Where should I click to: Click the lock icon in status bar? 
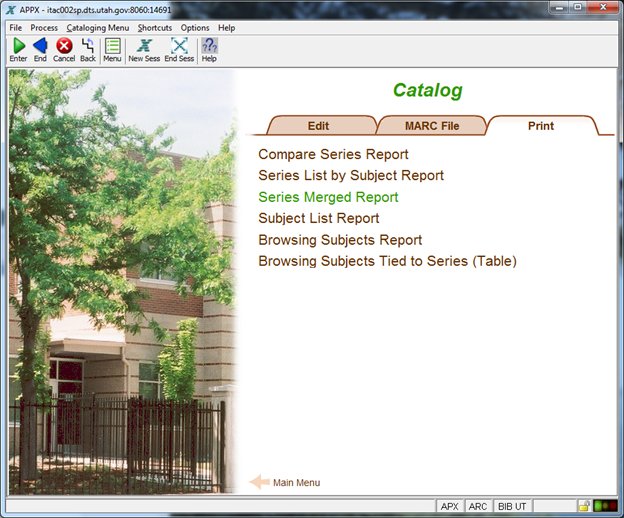583,507
